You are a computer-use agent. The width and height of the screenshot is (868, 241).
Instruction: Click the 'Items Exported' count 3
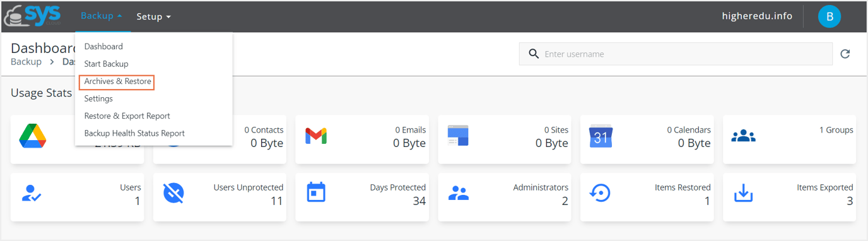pyautogui.click(x=850, y=201)
